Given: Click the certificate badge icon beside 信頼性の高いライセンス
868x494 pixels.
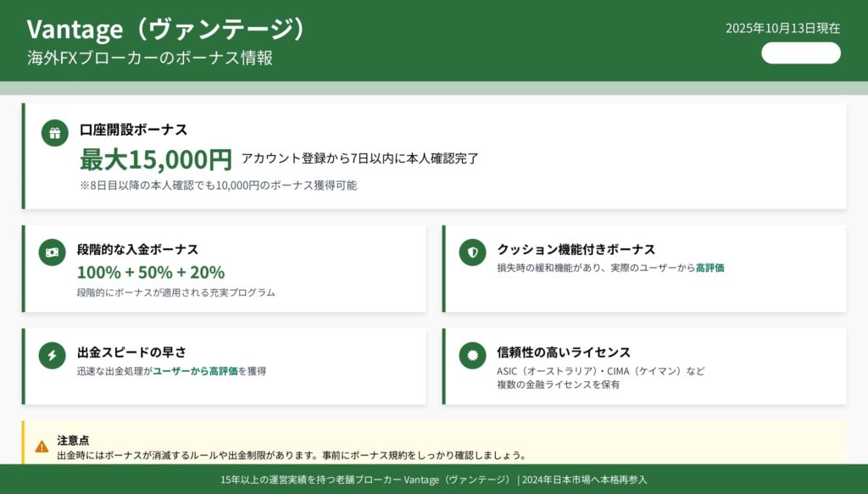Looking at the screenshot, I should (x=472, y=356).
